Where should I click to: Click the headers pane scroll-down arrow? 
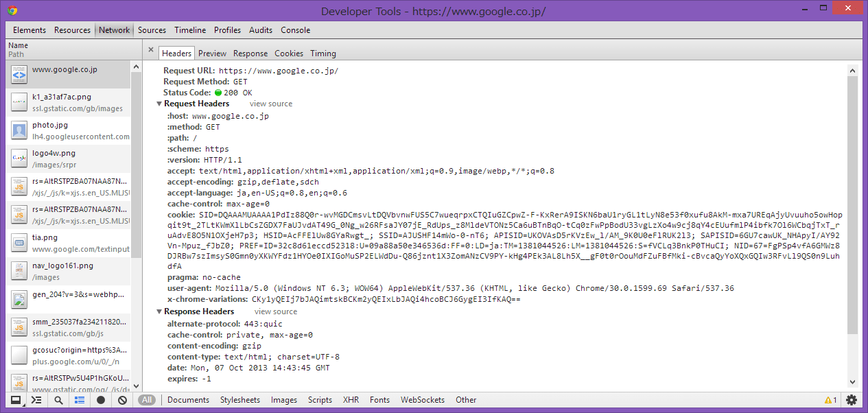(x=852, y=383)
